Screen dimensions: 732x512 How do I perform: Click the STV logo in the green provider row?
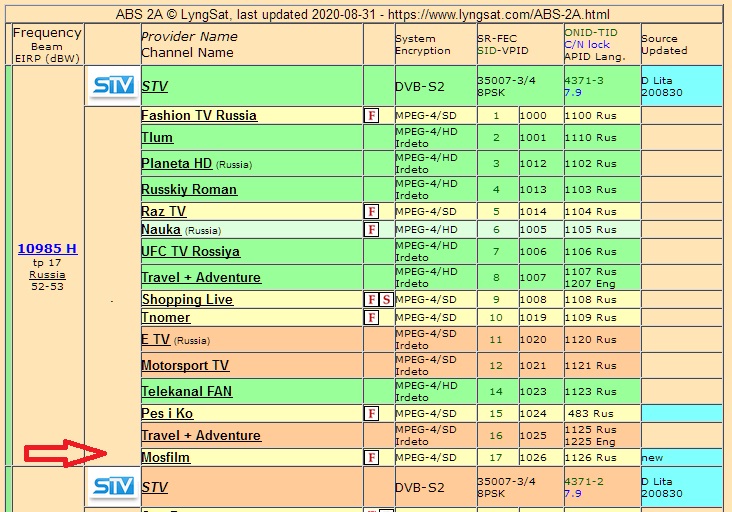pos(113,85)
